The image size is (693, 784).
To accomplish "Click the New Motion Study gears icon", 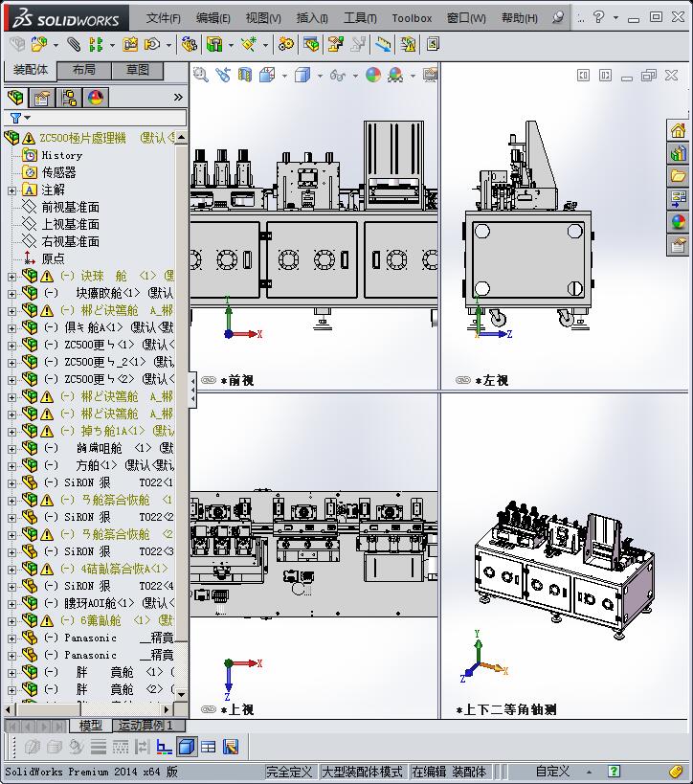I will click(x=286, y=44).
